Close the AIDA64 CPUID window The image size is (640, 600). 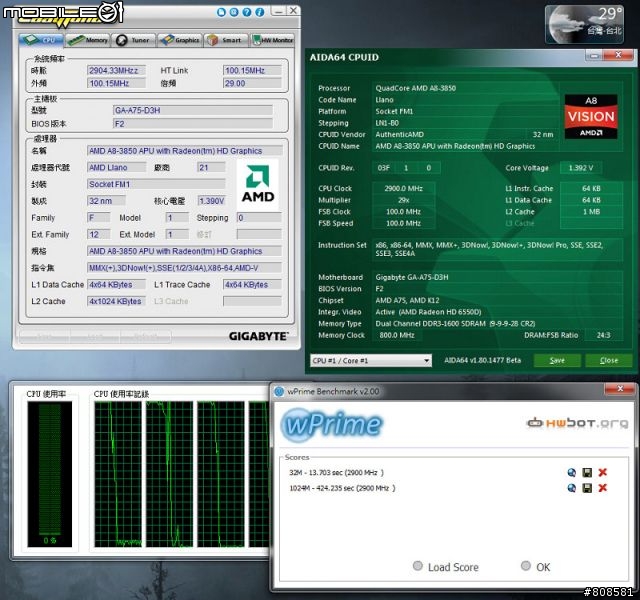618,55
